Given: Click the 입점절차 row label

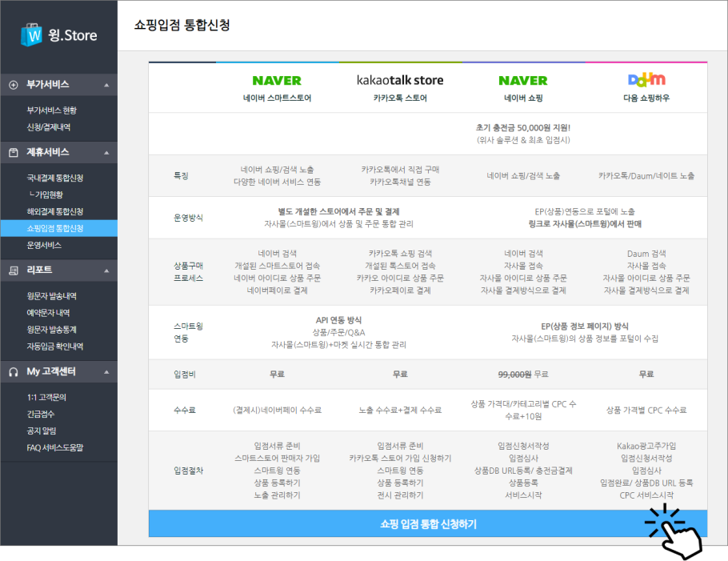Looking at the screenshot, I should tap(188, 471).
